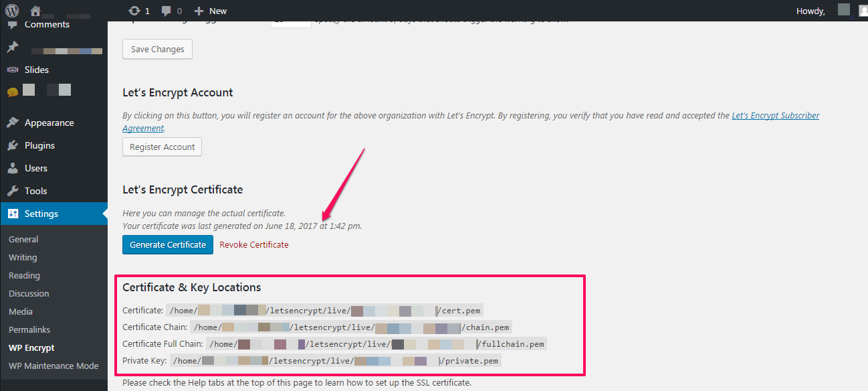The image size is (868, 391).
Task: Select the chain.pem path
Action: [x=351, y=327]
